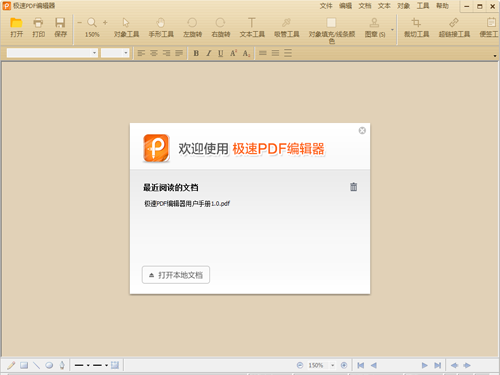
Task: Open the second line style dropdown
Action: pos(106,365)
